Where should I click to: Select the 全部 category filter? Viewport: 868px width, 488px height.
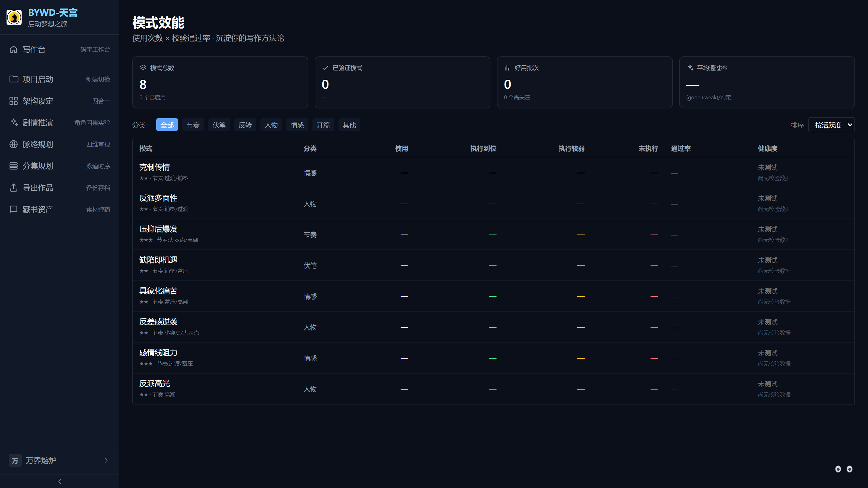(x=167, y=125)
